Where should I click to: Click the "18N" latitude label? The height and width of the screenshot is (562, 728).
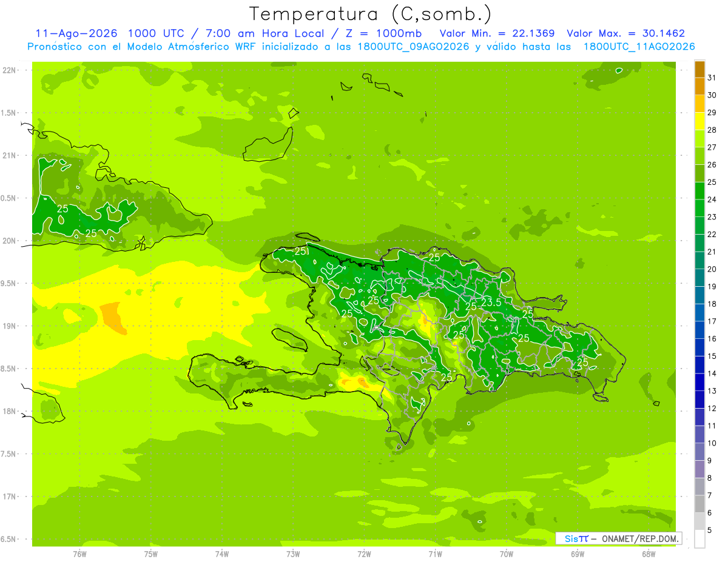pyautogui.click(x=9, y=412)
